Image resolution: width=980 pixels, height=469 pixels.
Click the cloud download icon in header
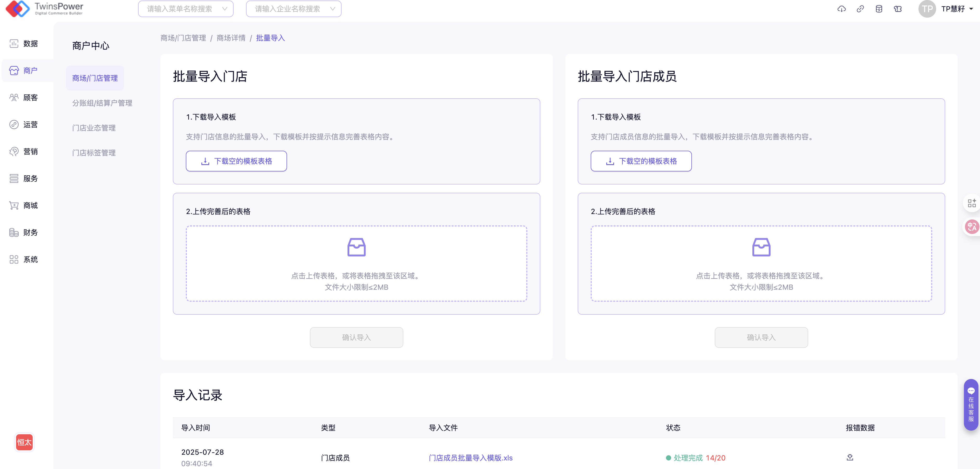point(841,9)
